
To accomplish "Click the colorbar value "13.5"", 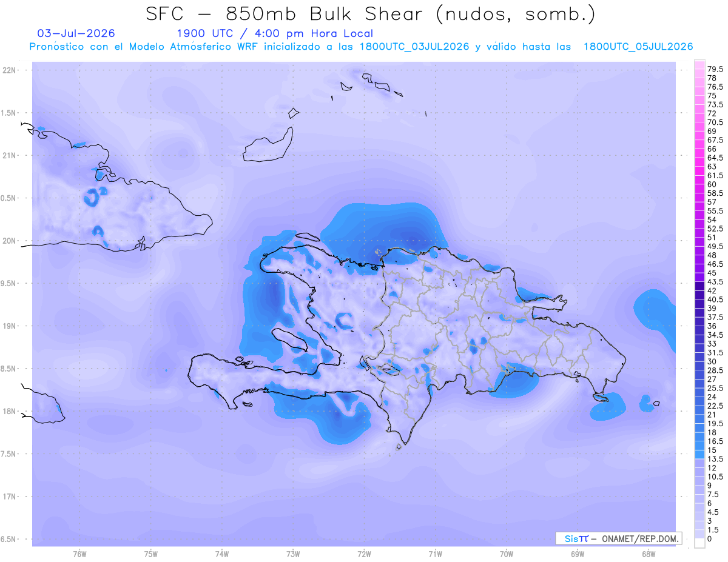I will 716,459.
